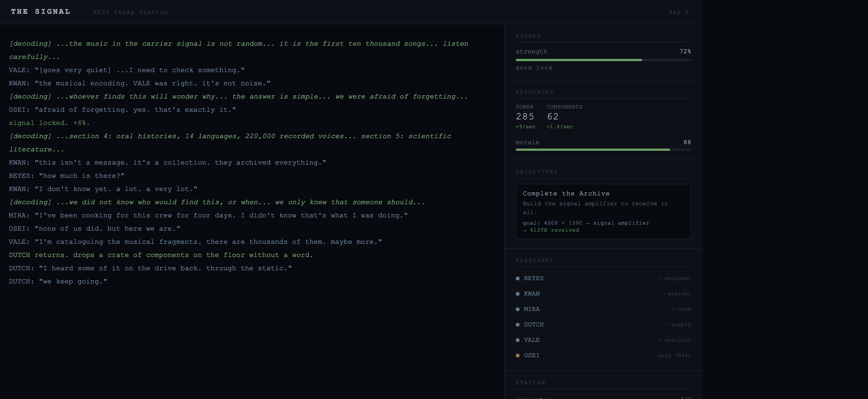Click the signal strength progress bar
The image size is (868, 399).
tap(603, 60)
